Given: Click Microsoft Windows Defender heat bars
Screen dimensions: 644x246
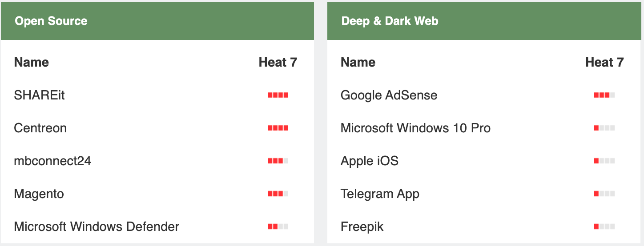Looking at the screenshot, I should (278, 226).
